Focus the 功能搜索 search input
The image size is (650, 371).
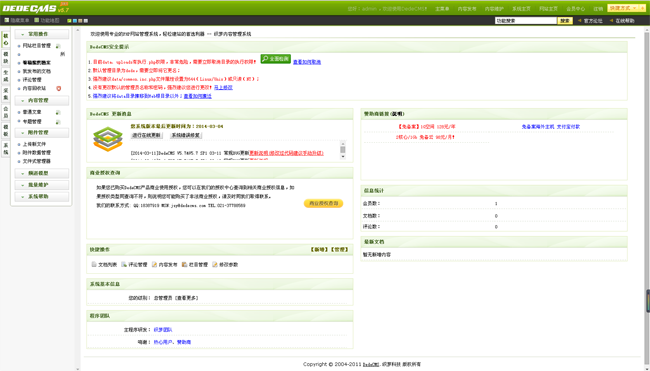tap(526, 21)
